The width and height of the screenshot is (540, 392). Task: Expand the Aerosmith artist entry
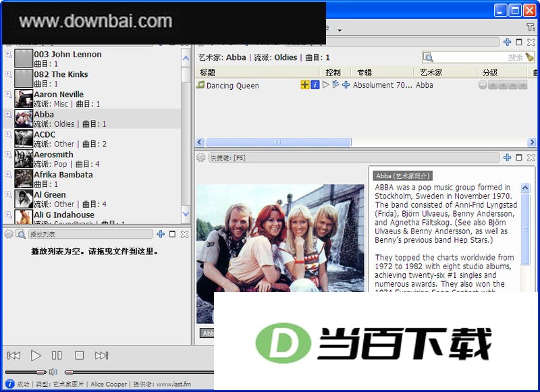click(x=8, y=154)
